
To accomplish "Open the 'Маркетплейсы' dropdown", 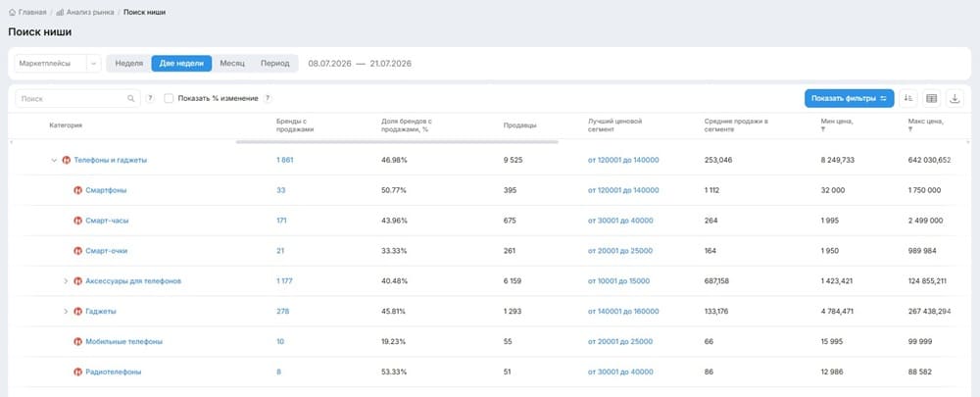I will 58,63.
